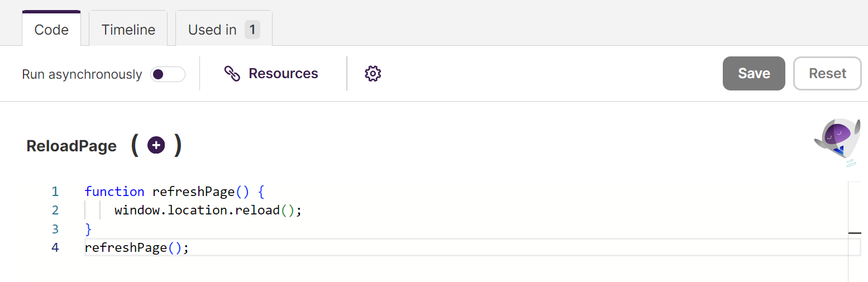Click the ReloadPage script name
Screen dimensions: 868x282
click(71, 146)
